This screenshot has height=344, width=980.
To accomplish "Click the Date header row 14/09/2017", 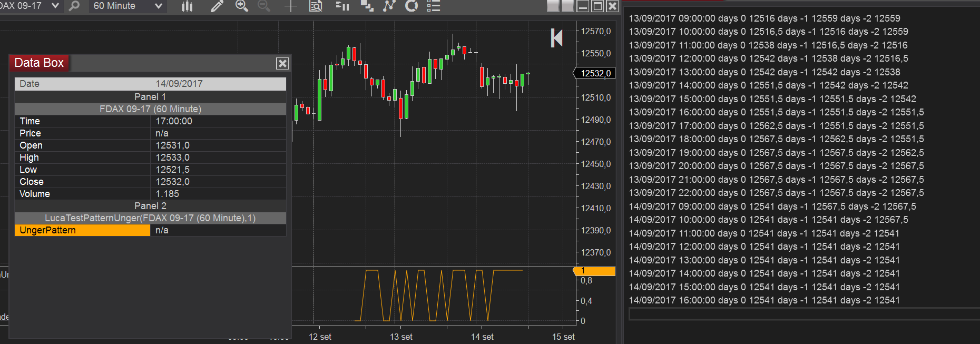I will (150, 84).
